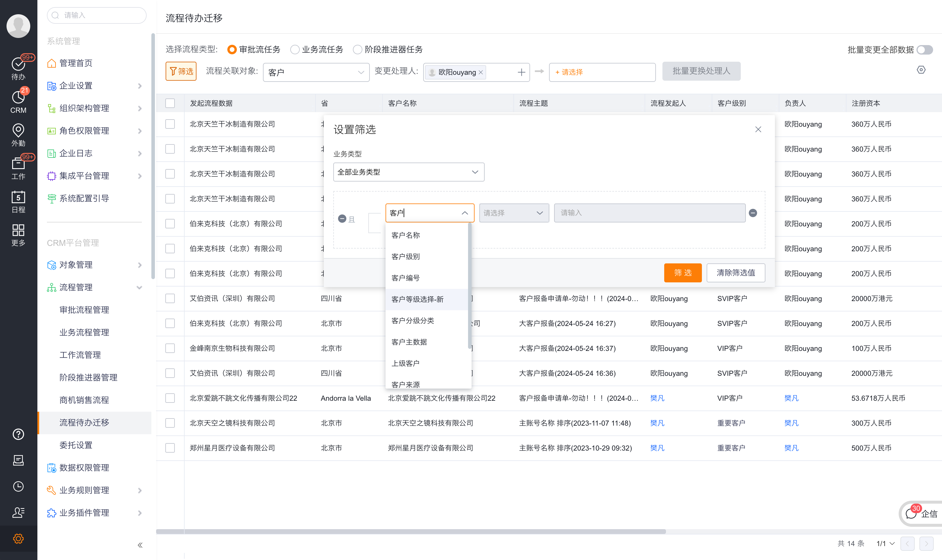
Task: Click the table's horizontal scrollbar
Action: tap(411, 531)
